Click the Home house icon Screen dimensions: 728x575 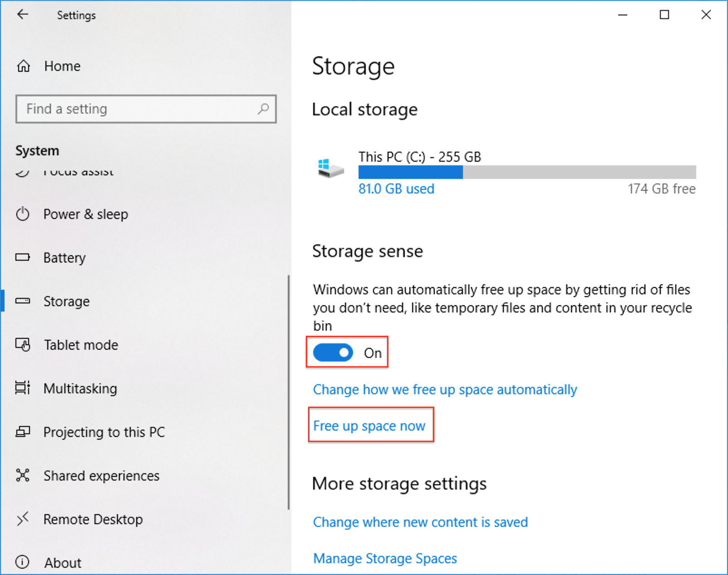tap(24, 66)
